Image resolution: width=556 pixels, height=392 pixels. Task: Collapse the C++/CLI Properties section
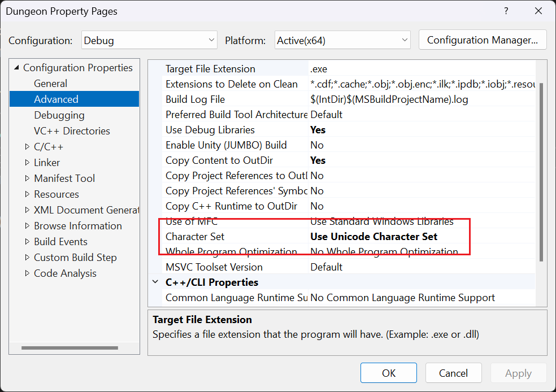coord(155,282)
